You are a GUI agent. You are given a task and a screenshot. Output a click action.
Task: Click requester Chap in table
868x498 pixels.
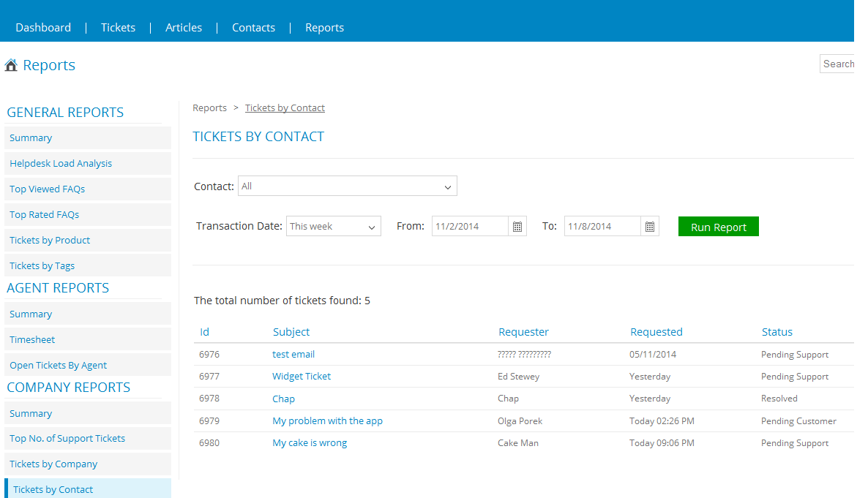[508, 399]
